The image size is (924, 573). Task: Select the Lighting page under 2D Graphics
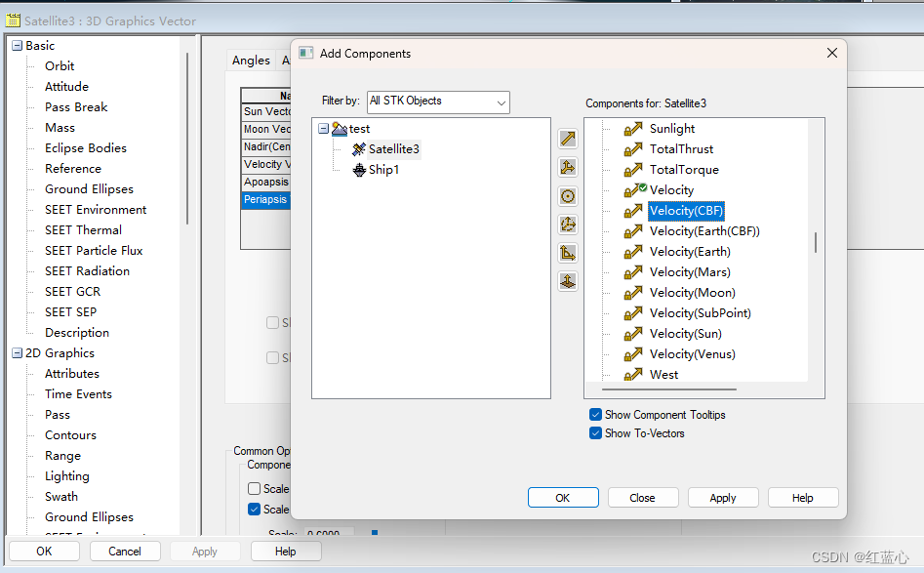pos(67,476)
